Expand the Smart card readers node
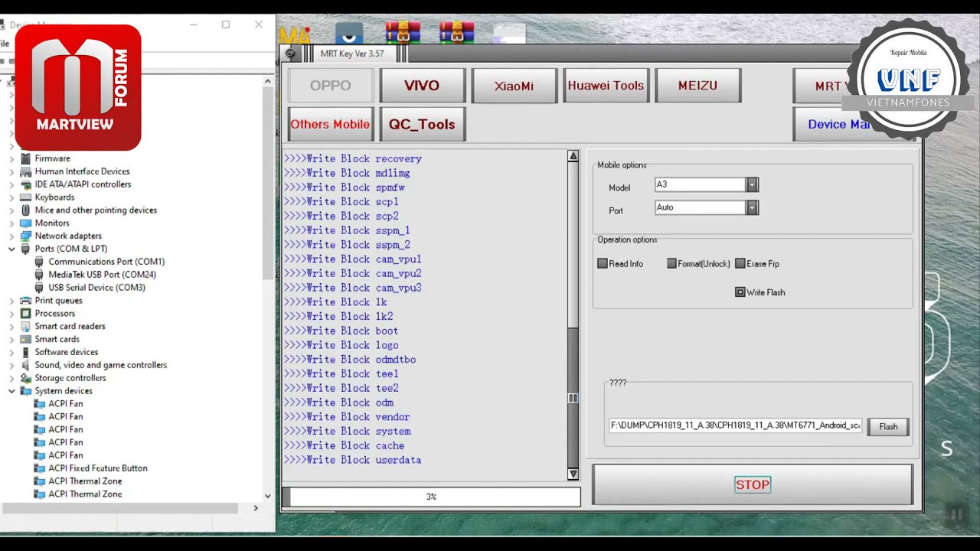The height and width of the screenshot is (551, 980). click(x=11, y=327)
